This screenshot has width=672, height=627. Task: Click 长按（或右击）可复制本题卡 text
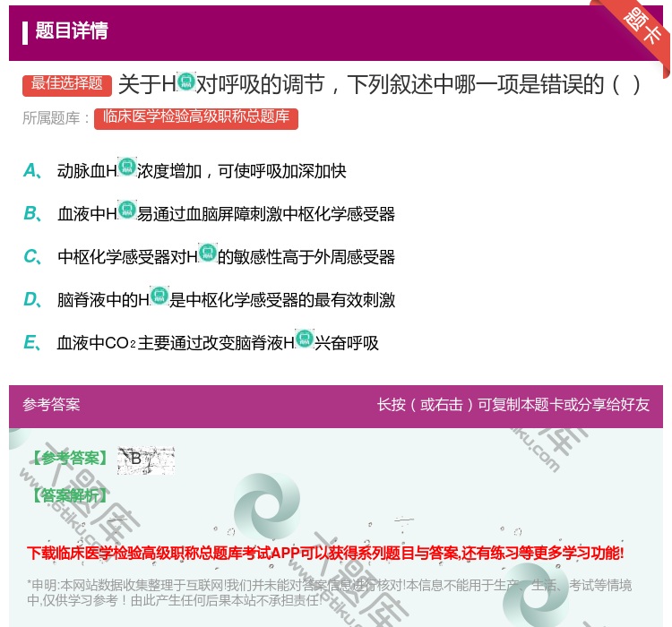[513, 405]
